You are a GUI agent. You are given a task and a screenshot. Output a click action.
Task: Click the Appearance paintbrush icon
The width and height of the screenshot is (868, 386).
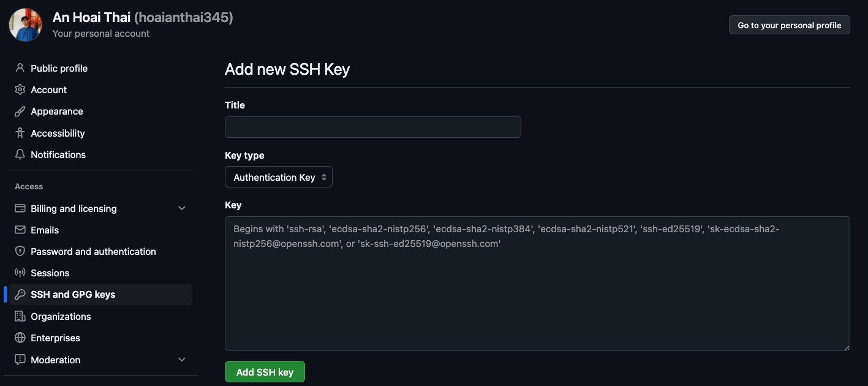20,112
